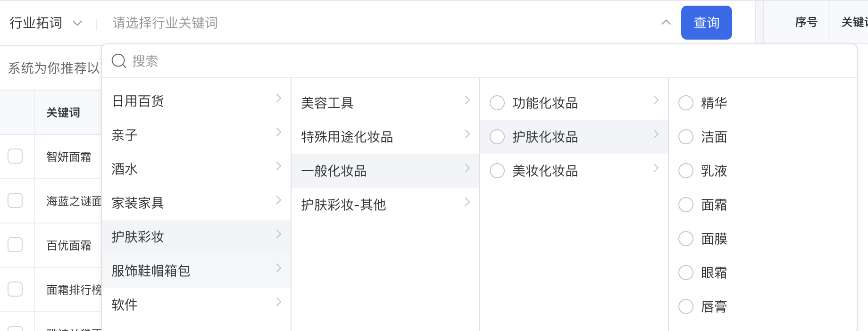This screenshot has height=331, width=868.
Task: Expand the 日用百货 category arrow
Action: point(278,98)
